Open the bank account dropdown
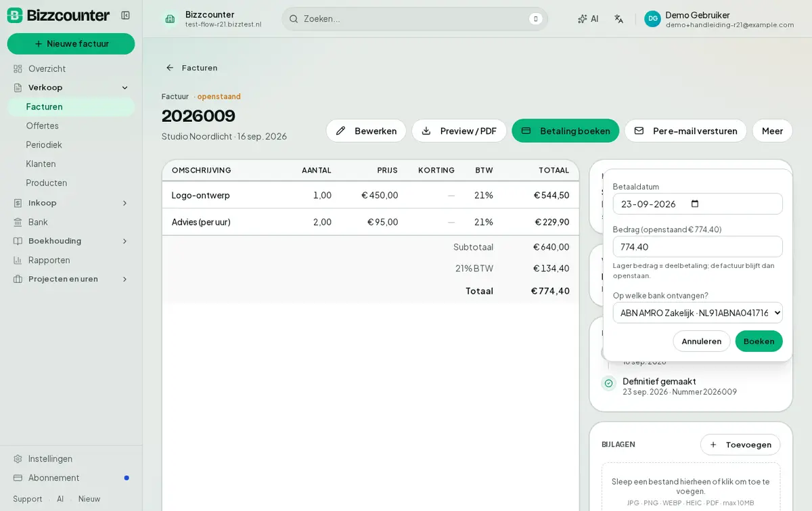The height and width of the screenshot is (511, 812). pyautogui.click(x=698, y=313)
